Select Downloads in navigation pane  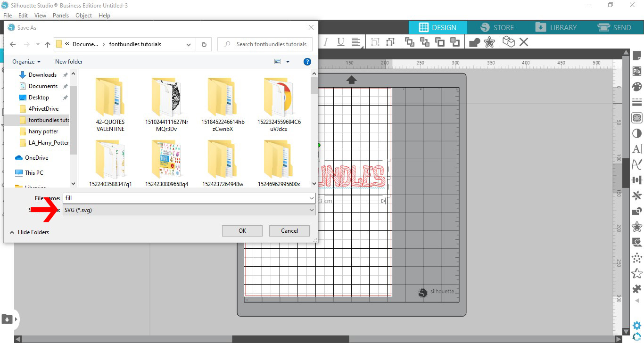[x=42, y=75]
